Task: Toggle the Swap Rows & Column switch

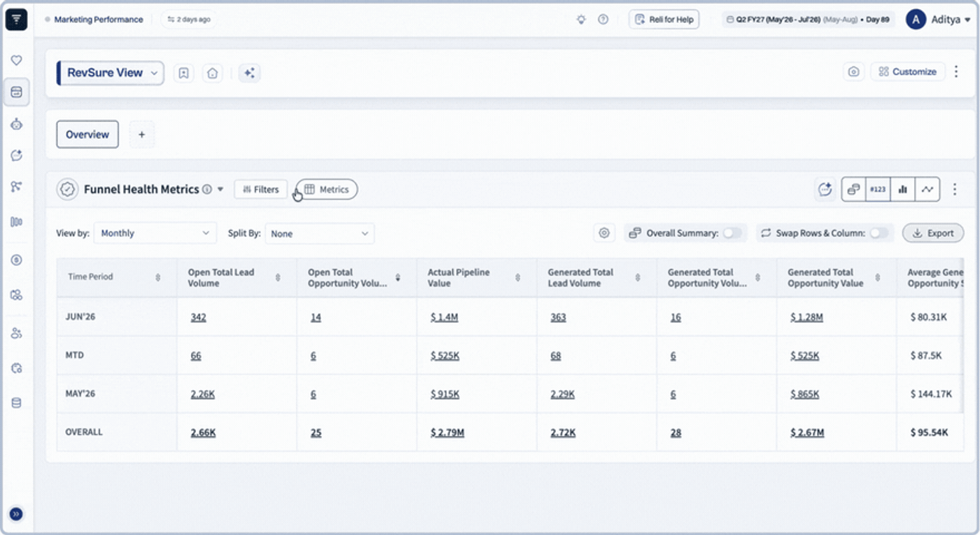Action: 879,233
